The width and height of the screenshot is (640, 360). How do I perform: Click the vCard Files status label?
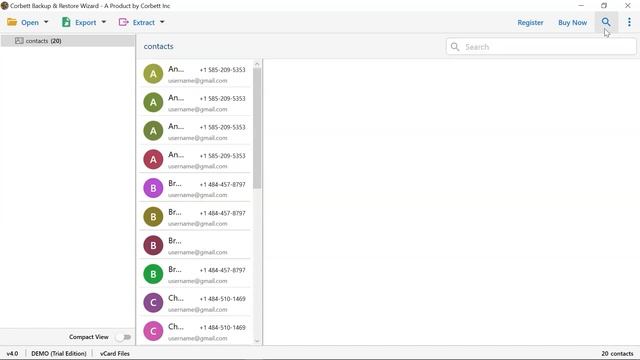[115, 353]
